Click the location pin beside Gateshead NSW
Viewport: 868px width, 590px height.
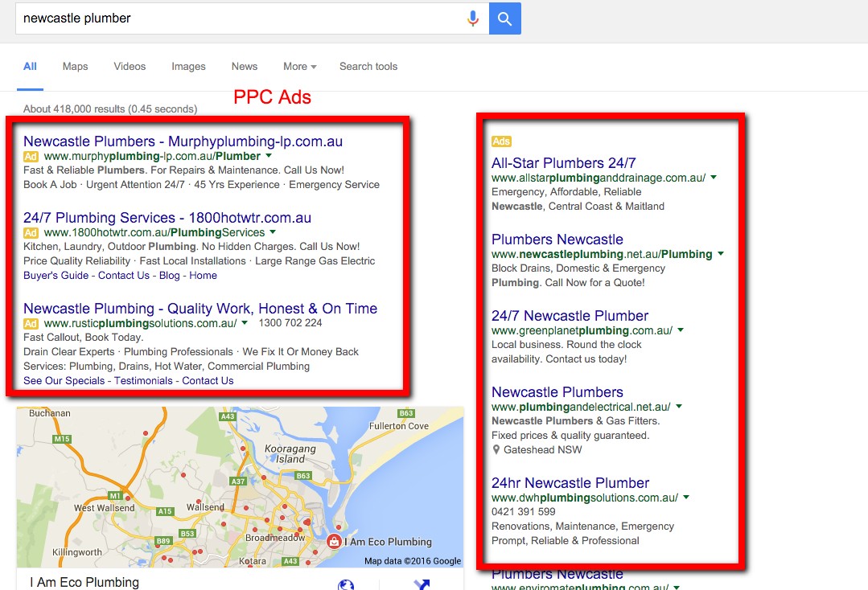[x=496, y=449]
